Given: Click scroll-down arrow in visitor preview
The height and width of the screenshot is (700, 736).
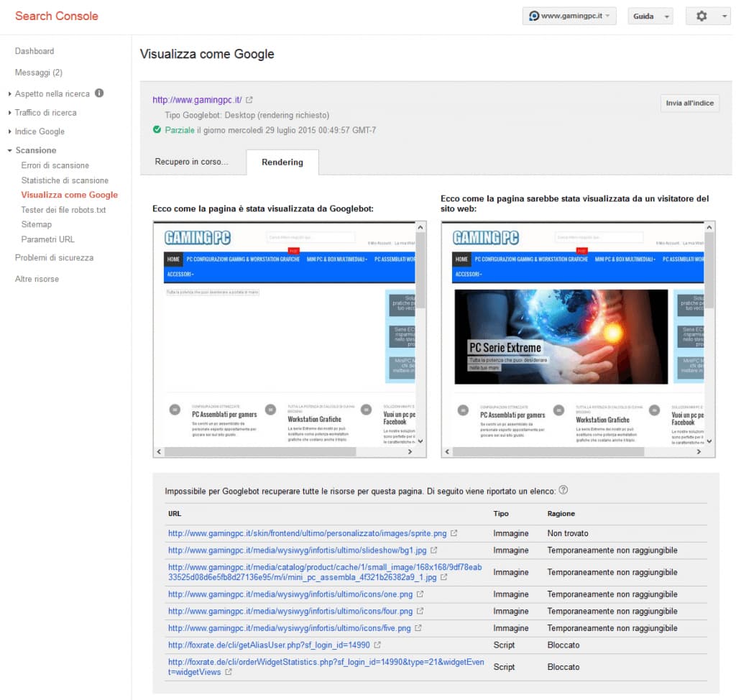Looking at the screenshot, I should click(709, 441).
